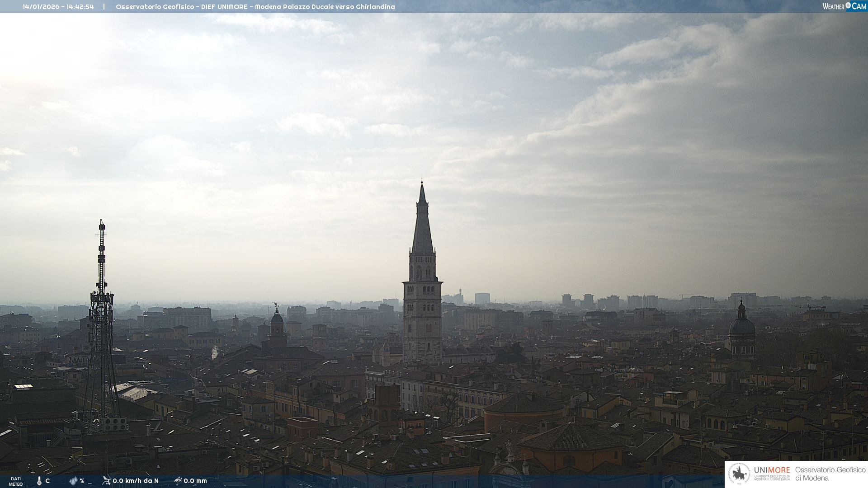This screenshot has height=488, width=868.
Task: Click the DATI METEO label
Action: click(16, 481)
